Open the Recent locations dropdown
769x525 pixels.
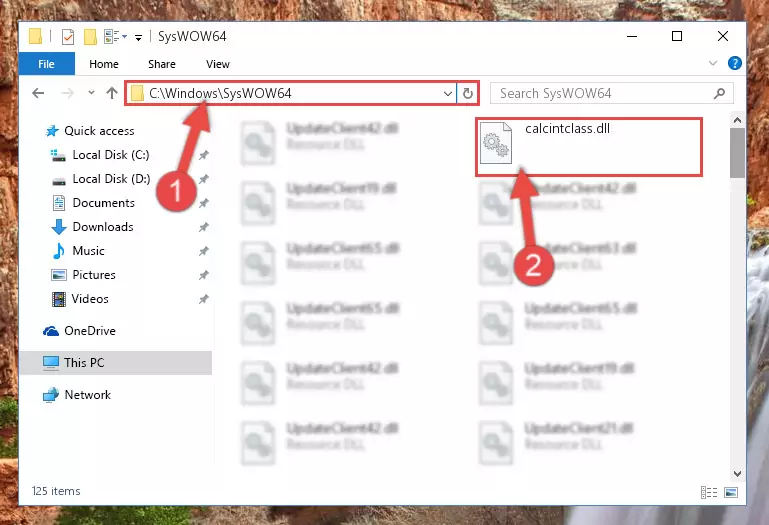click(x=91, y=93)
